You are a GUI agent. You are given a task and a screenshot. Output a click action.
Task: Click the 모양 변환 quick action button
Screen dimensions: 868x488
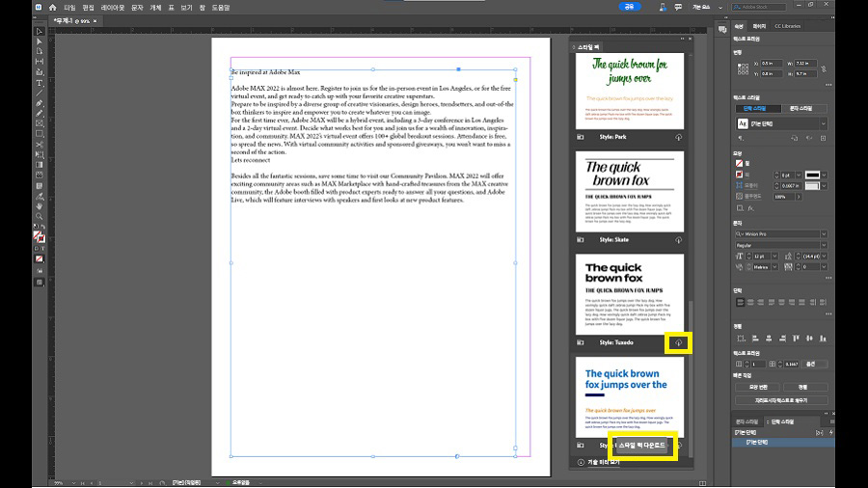coord(758,388)
